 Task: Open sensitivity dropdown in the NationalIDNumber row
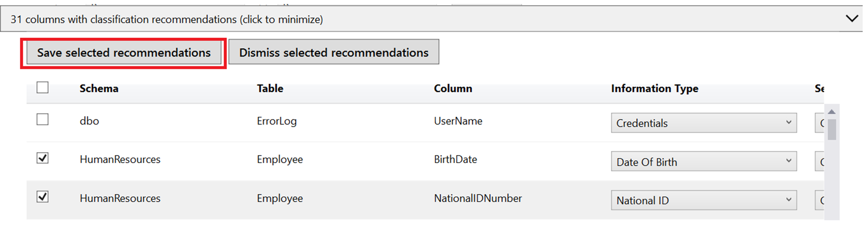tap(820, 200)
